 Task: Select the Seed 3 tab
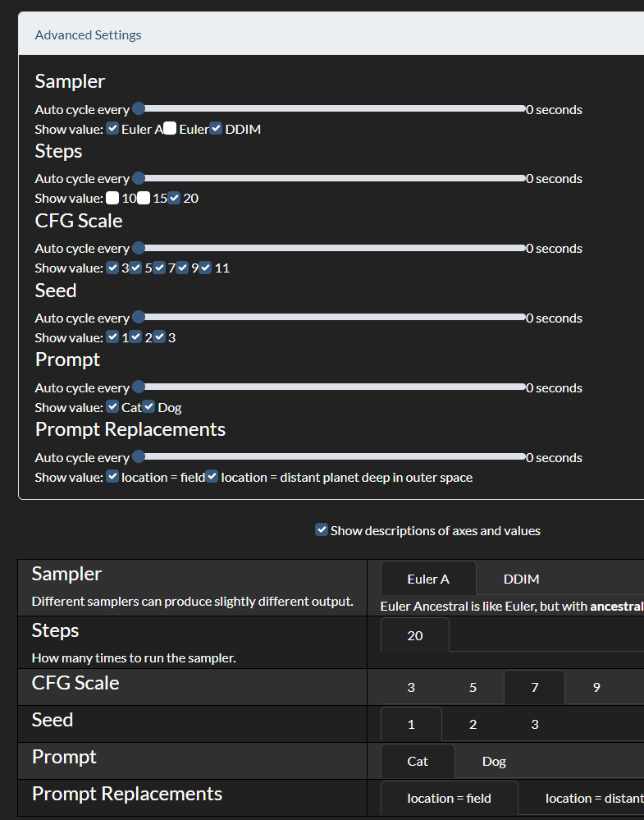click(x=535, y=725)
